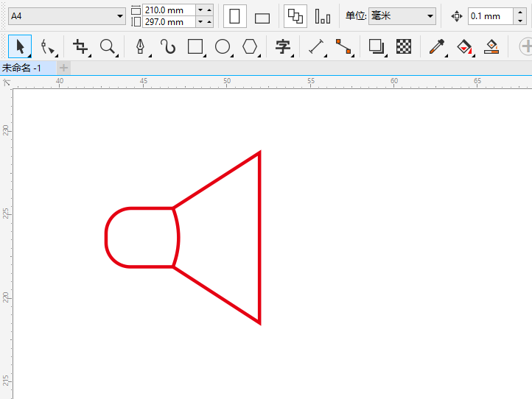The image size is (532, 399).
Task: Toggle landscape page orientation
Action: coord(262,18)
